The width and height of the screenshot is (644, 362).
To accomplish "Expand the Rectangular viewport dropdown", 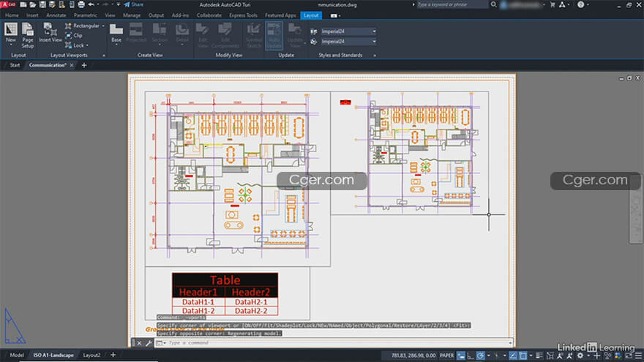I will pyautogui.click(x=103, y=26).
